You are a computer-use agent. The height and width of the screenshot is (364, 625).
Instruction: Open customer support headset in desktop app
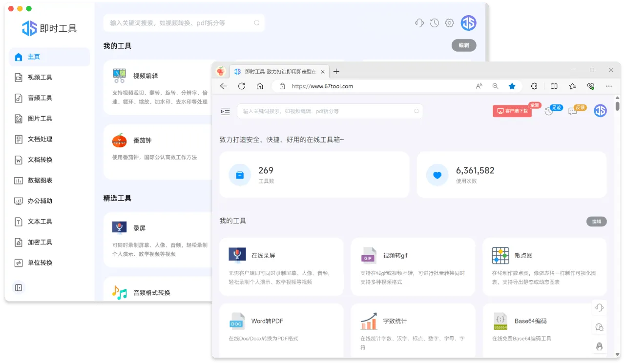(419, 23)
